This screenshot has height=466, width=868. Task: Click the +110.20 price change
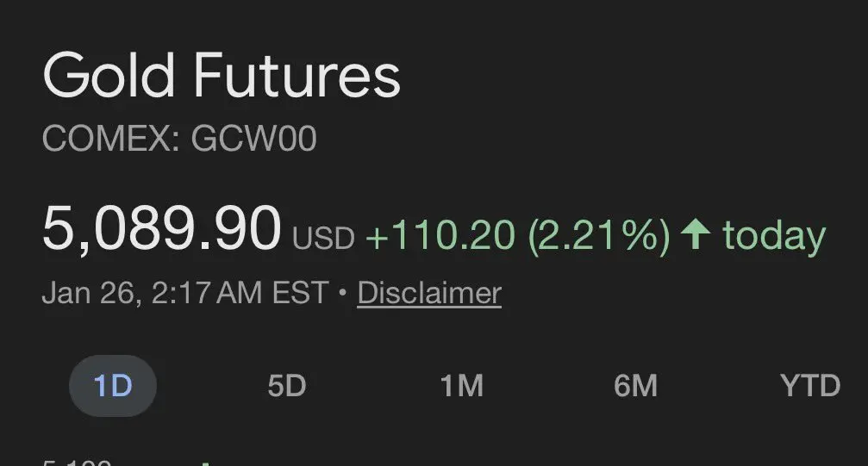point(440,234)
